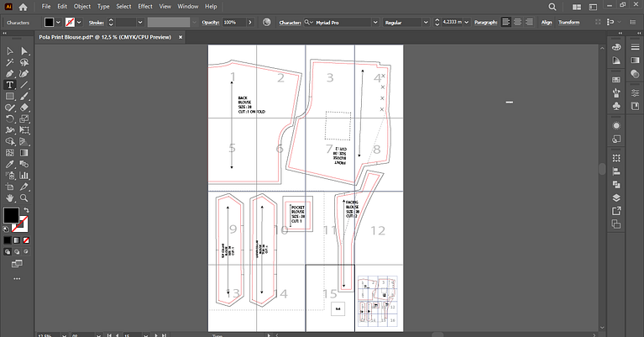Screen dimensions: 644x337
Task: Open the Swatches panel
Action: [616, 80]
